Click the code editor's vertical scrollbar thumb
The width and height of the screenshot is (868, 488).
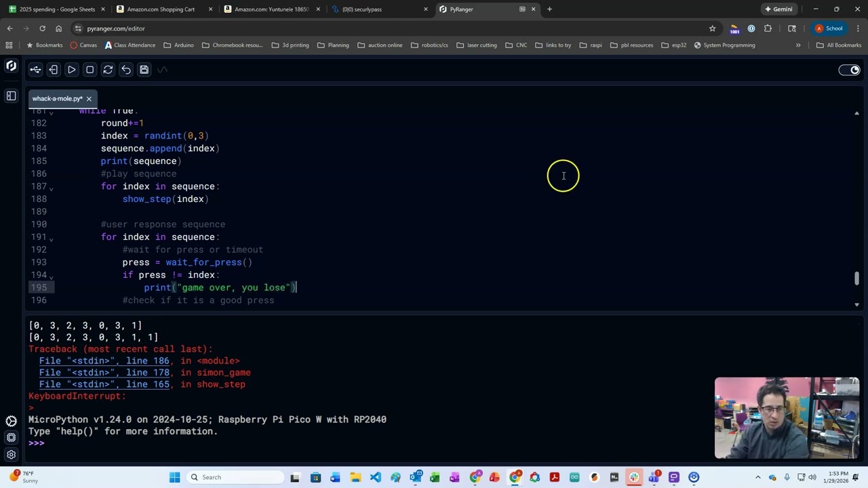click(856, 279)
